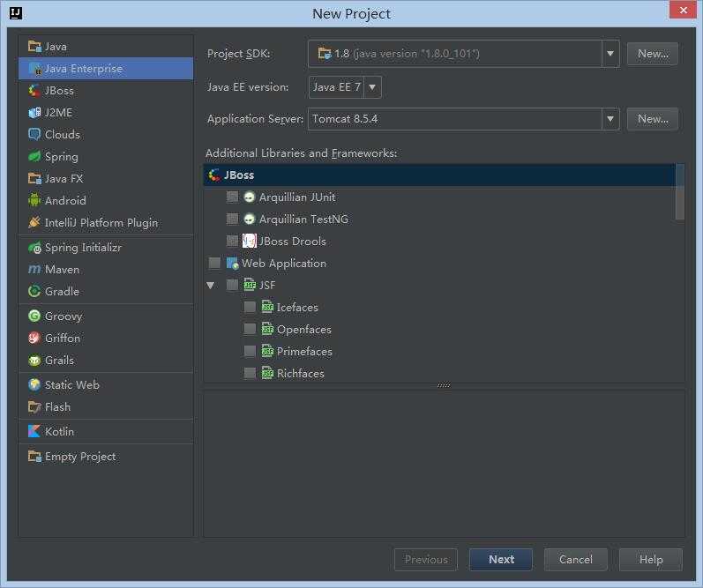Click the Web Application framework icon

pos(232,263)
